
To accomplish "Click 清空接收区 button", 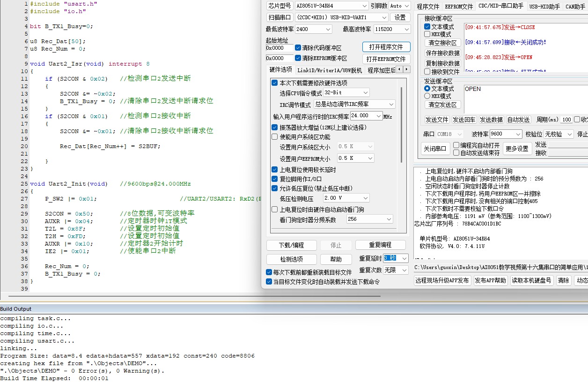I will [x=442, y=43].
